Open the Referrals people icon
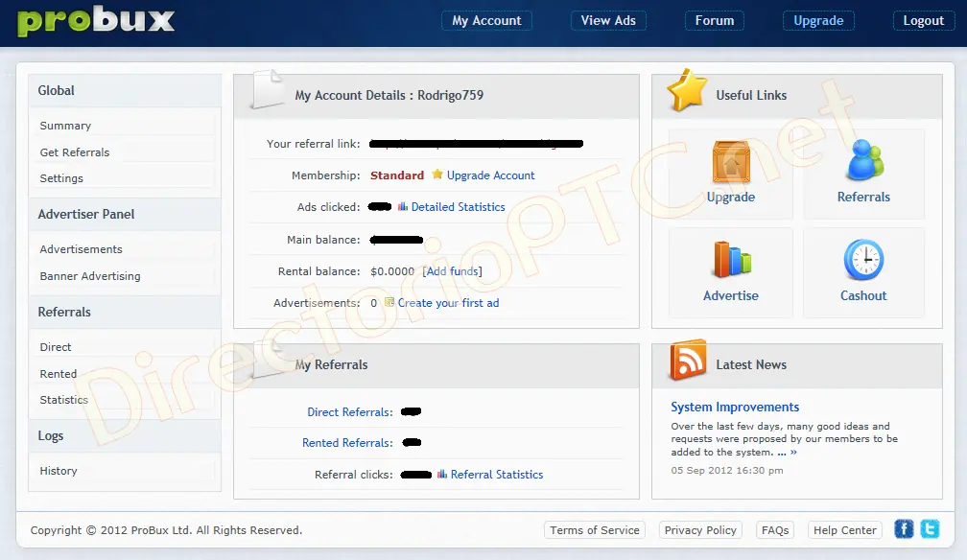The width and height of the screenshot is (967, 560). coord(864,160)
